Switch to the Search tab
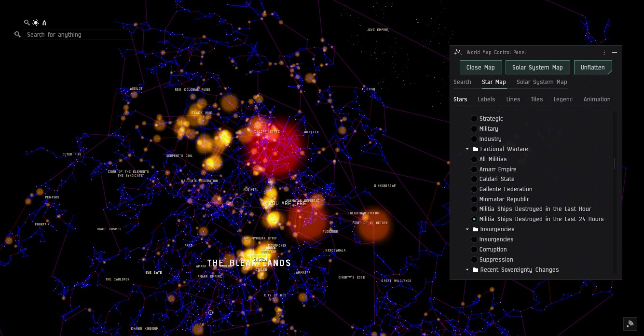The image size is (644, 336). point(462,82)
